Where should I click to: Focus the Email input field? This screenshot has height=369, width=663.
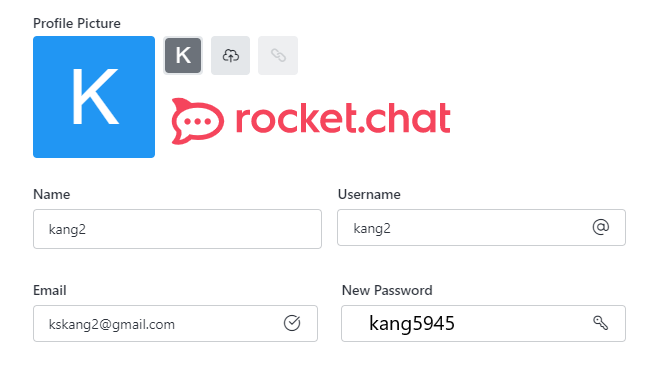point(175,323)
